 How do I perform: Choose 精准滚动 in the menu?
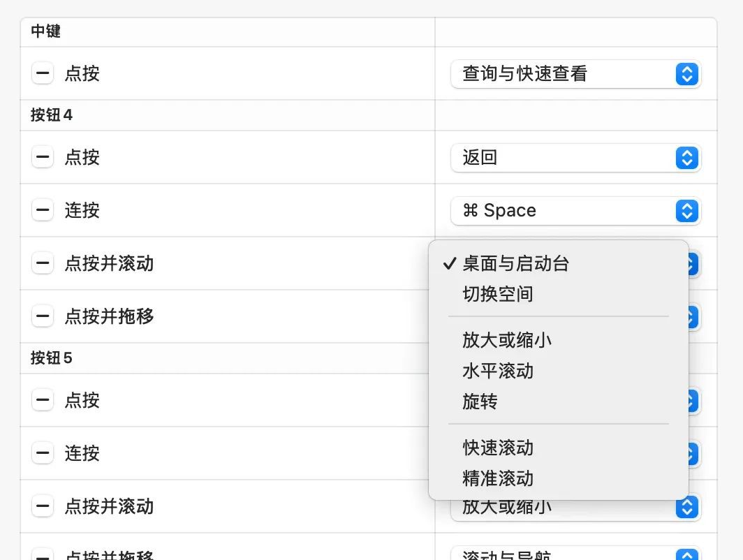click(x=558, y=478)
